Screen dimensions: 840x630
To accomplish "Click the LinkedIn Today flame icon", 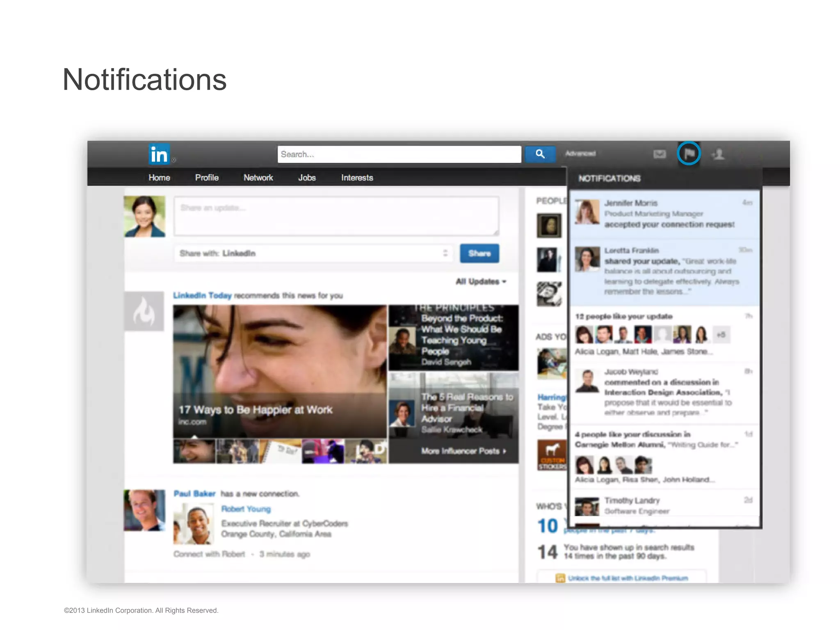I will 144,311.
